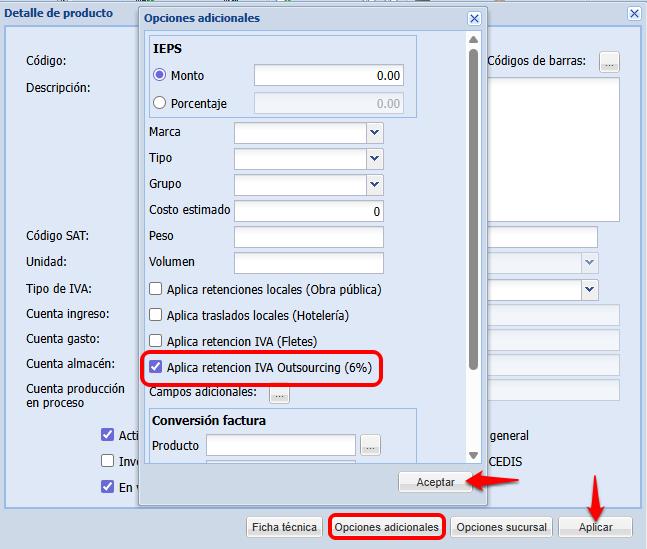Toggle Aplica retencion IVA (Fletes) checkbox

pyautogui.click(x=156, y=341)
